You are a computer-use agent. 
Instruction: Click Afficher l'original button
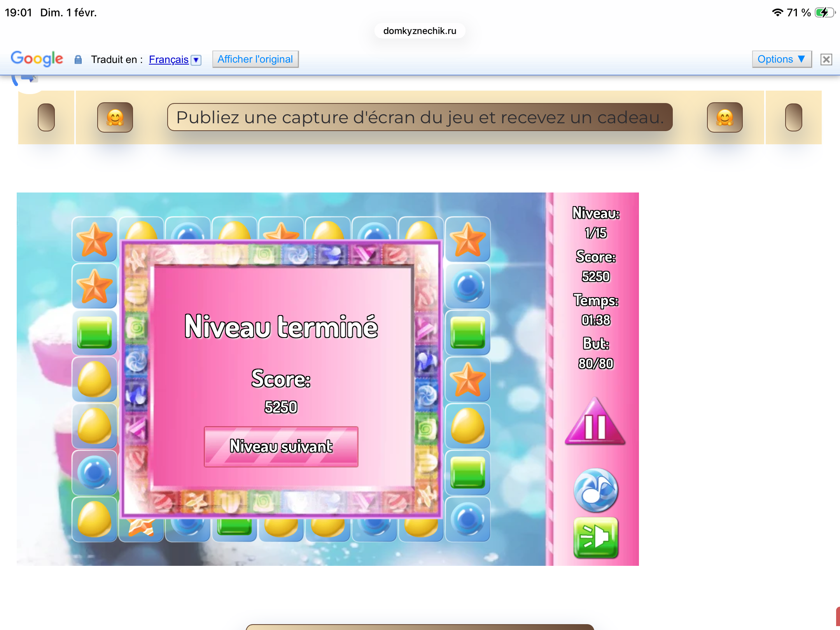[x=255, y=59]
